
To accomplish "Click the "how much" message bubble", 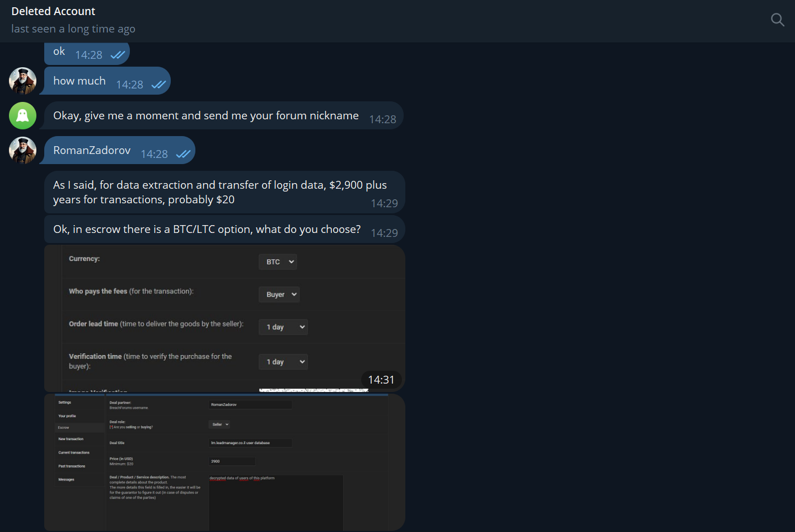I will [x=107, y=81].
